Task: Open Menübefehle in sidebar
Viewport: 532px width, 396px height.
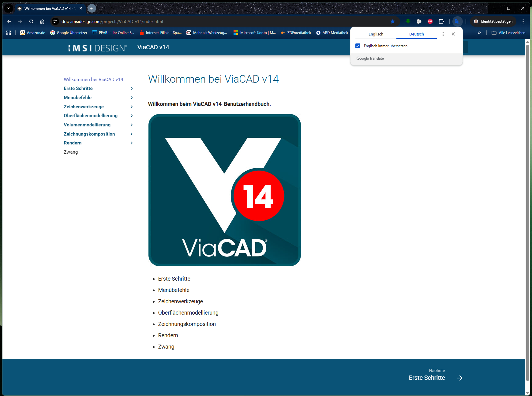Action: 78,98
